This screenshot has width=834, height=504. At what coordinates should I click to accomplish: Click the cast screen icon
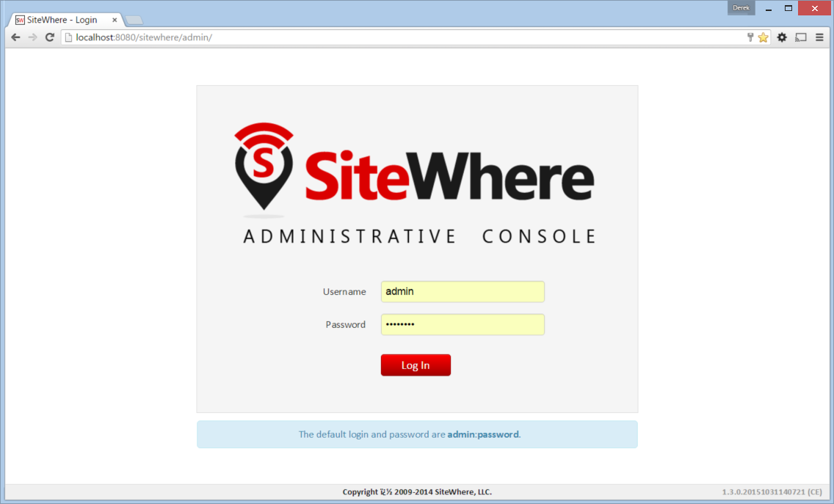[801, 37]
